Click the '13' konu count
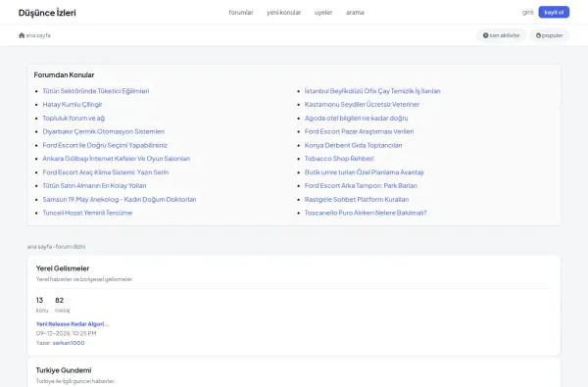Screen dimensions: 588x387 [39, 300]
